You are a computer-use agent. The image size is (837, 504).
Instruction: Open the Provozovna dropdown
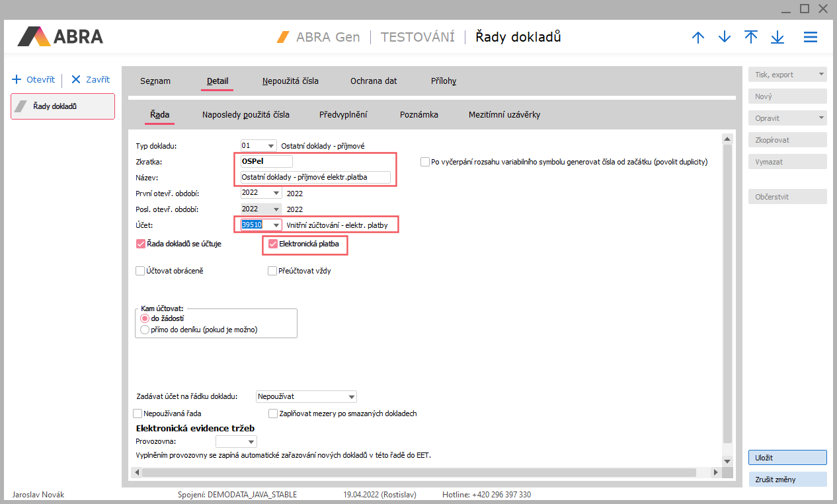point(251,442)
